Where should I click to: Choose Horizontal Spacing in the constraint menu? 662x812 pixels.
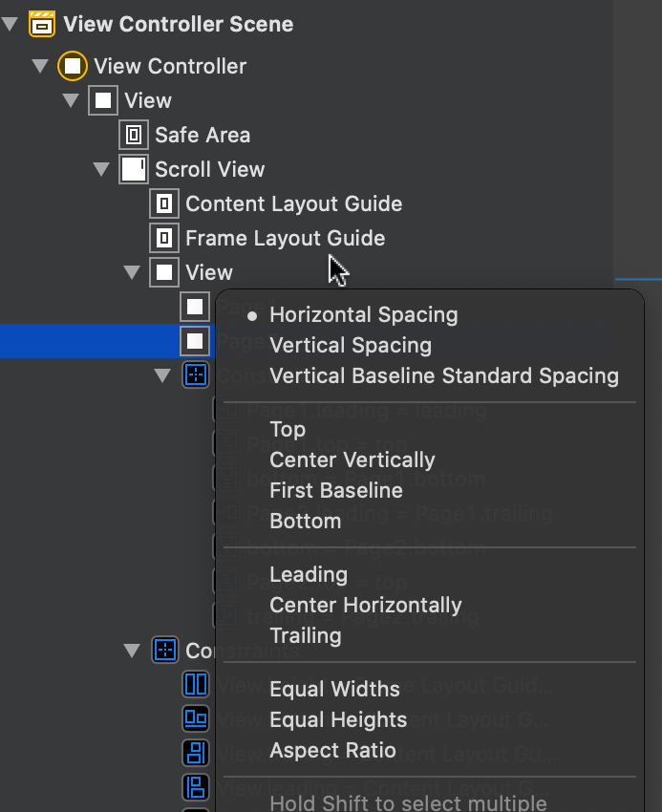click(x=363, y=314)
